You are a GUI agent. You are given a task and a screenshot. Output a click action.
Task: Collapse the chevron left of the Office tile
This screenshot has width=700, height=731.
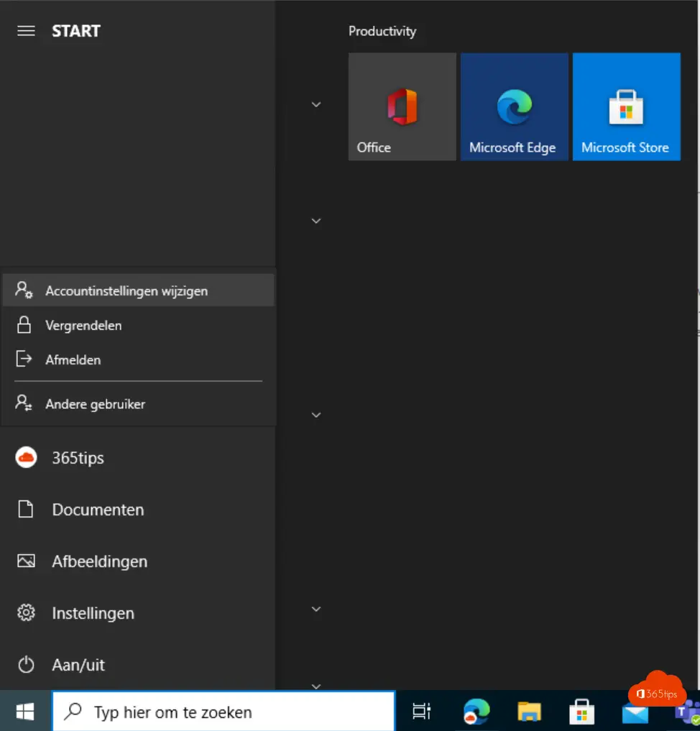[316, 104]
